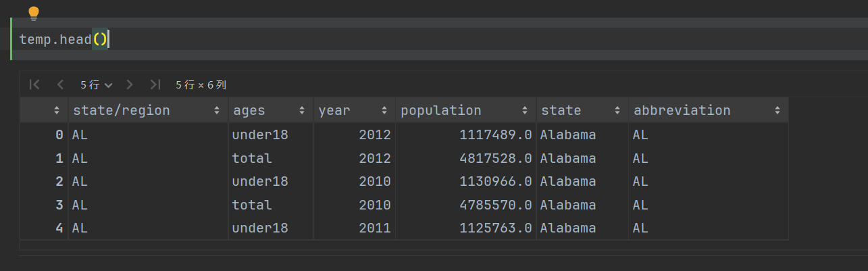Go to previous page of rows
The height and width of the screenshot is (271, 868).
(x=60, y=84)
